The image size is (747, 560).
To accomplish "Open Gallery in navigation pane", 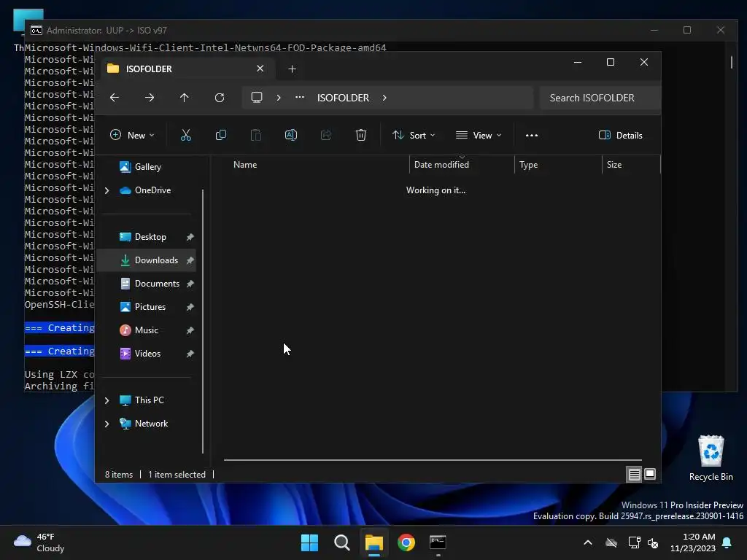I will coord(147,167).
